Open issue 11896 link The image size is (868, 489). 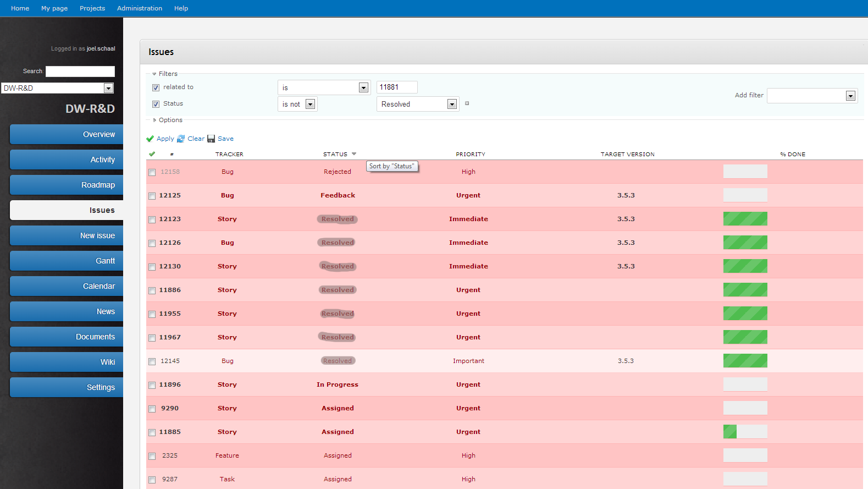[x=170, y=384]
